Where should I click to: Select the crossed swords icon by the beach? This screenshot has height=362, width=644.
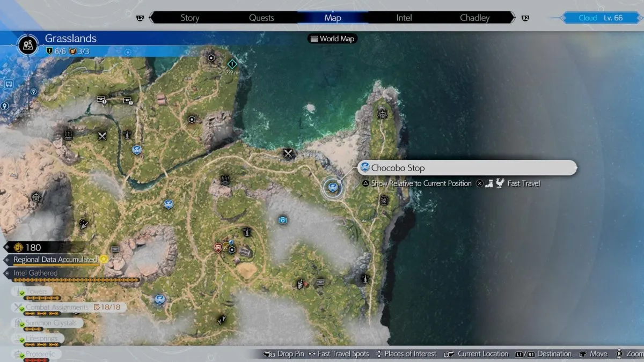coord(289,154)
